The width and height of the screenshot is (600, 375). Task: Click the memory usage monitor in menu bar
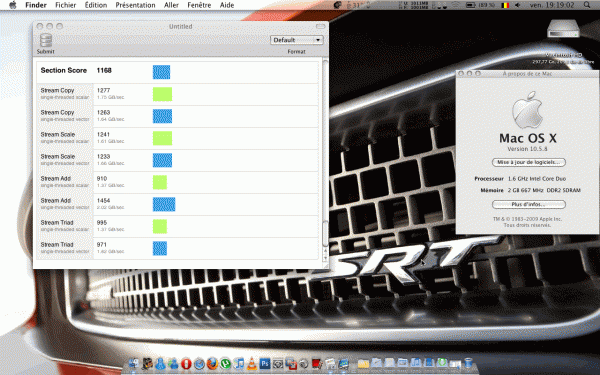pos(414,5)
